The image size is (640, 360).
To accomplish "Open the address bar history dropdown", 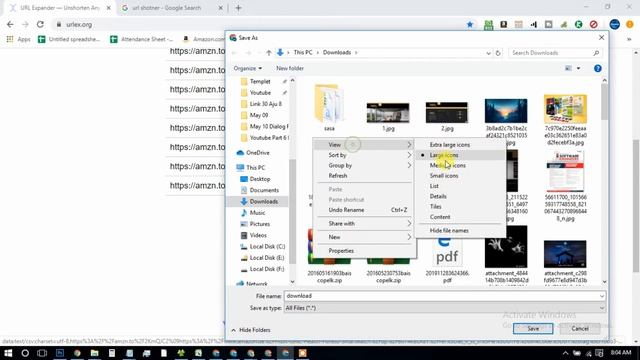I will click(x=488, y=53).
